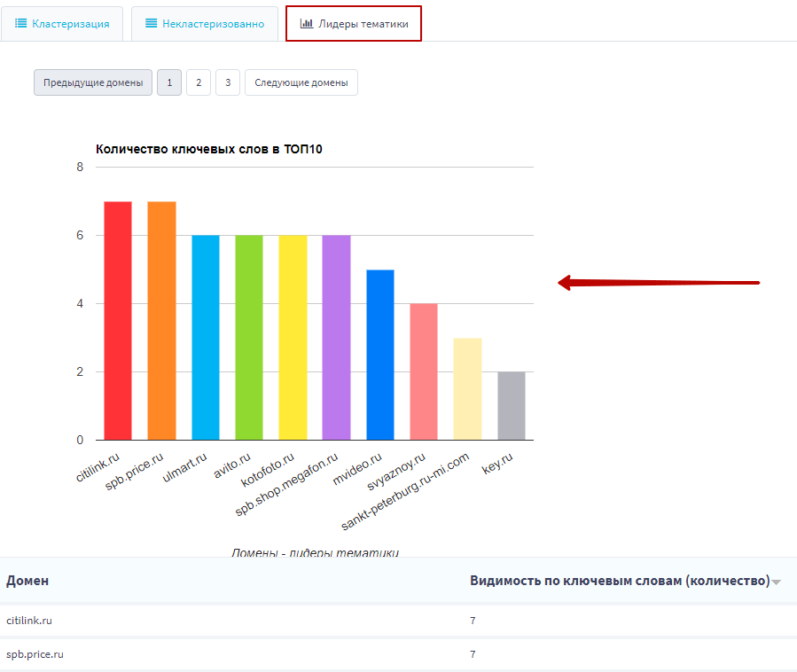This screenshot has height=672, width=797.
Task: Click the y-axis value 4
Action: point(80,303)
